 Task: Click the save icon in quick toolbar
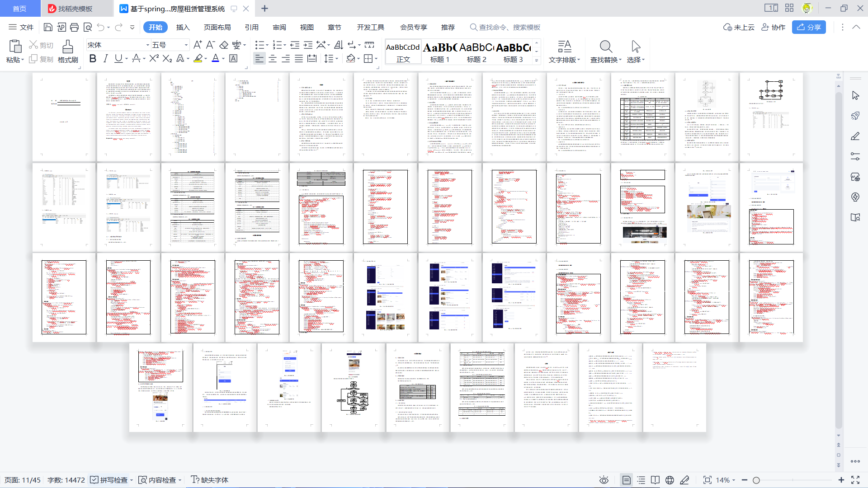tap(48, 28)
